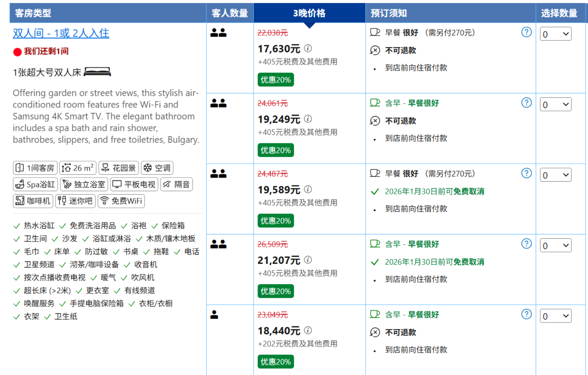Click the king bed icon
The width and height of the screenshot is (588, 375).
(x=97, y=72)
